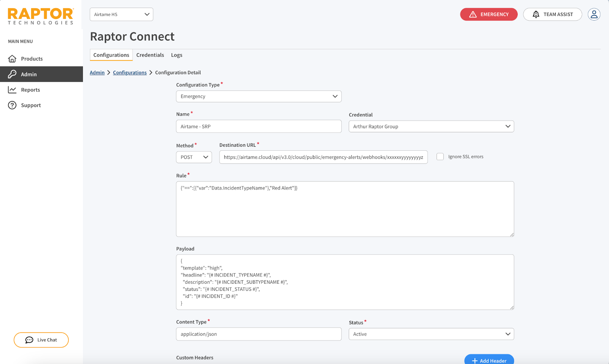The image size is (609, 364).
Task: Expand the Status dropdown showing Active
Action: [431, 334]
